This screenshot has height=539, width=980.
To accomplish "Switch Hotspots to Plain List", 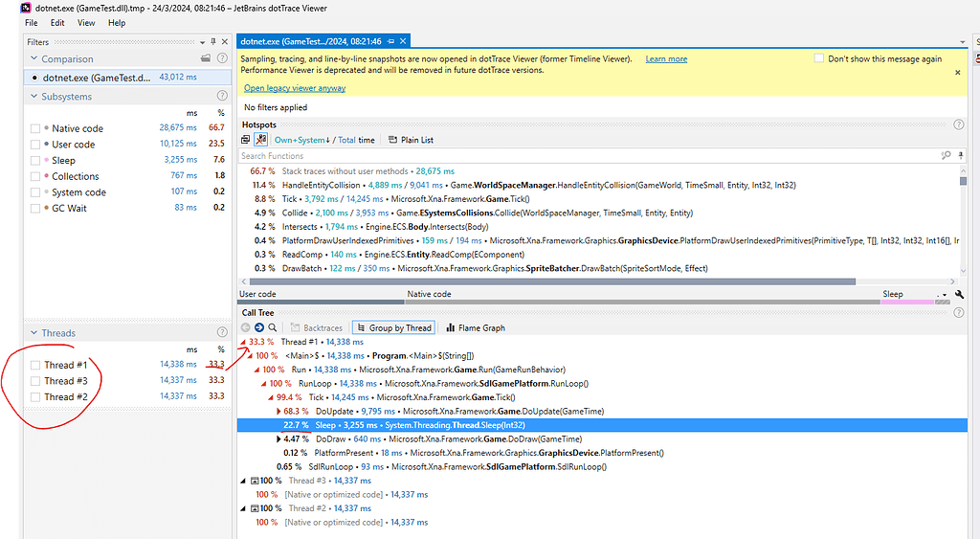I will point(411,140).
